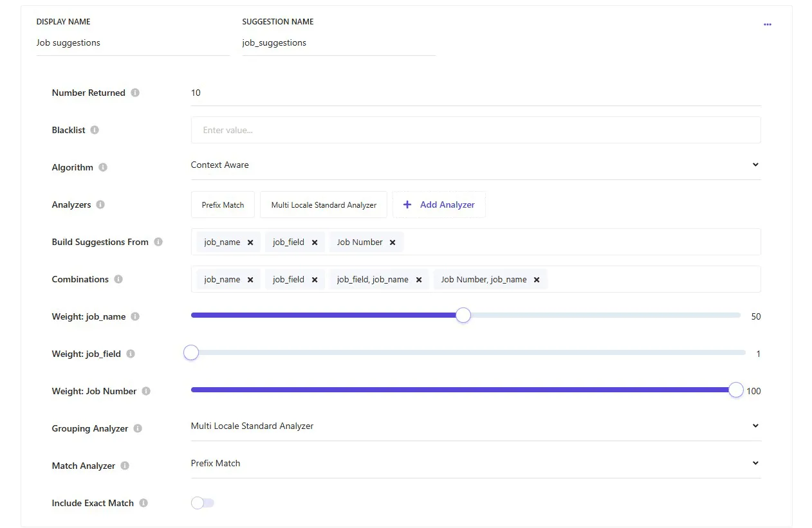Screen dimensions: 812x528
Task: Open the three-dot overflow menu
Action: [x=768, y=24]
